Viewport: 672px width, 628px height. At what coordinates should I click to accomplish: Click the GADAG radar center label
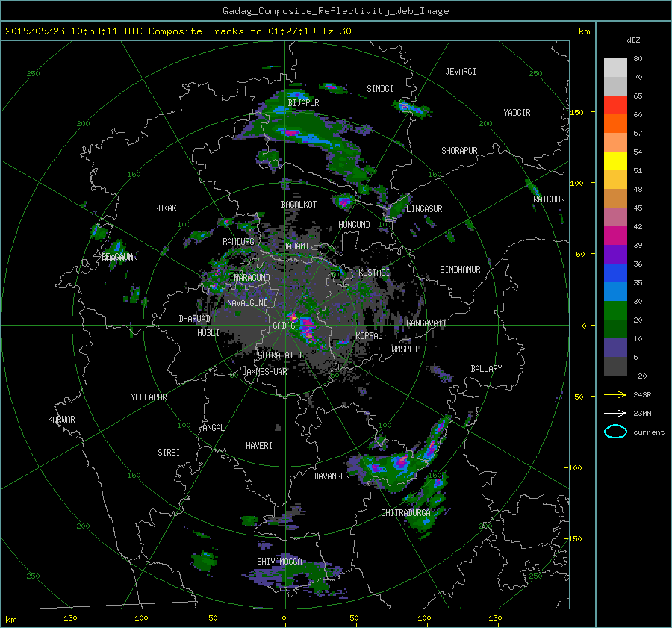(x=284, y=326)
